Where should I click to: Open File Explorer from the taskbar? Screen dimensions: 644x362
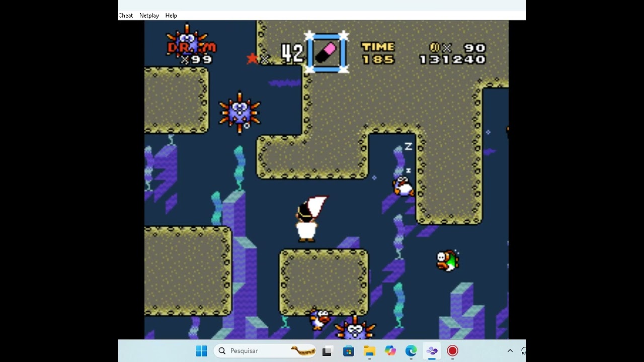(x=369, y=351)
